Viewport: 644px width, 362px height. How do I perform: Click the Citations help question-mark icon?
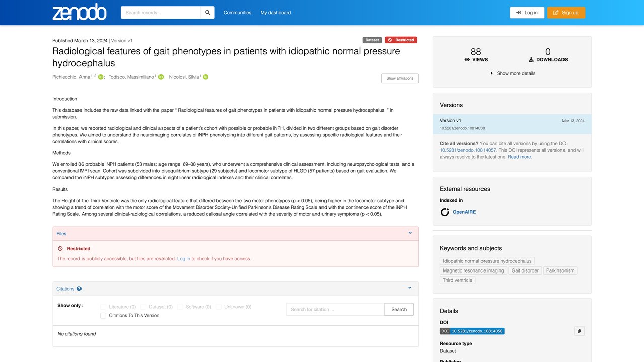79,289
